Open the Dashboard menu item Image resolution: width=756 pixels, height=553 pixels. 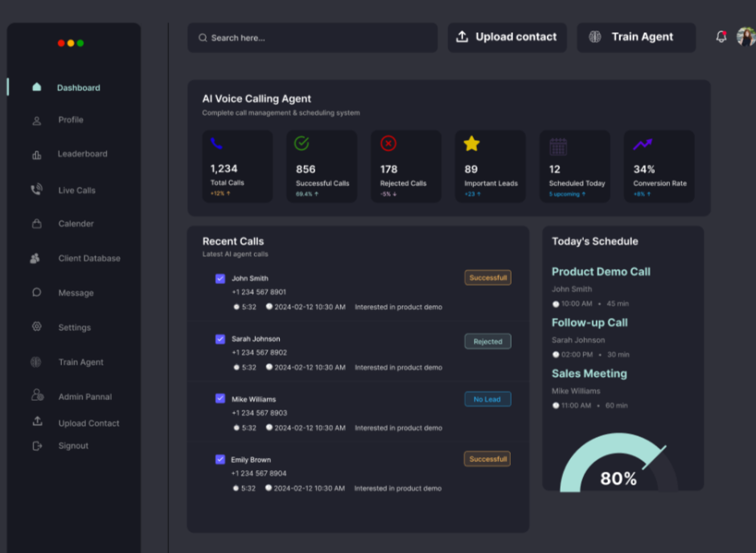(x=79, y=88)
